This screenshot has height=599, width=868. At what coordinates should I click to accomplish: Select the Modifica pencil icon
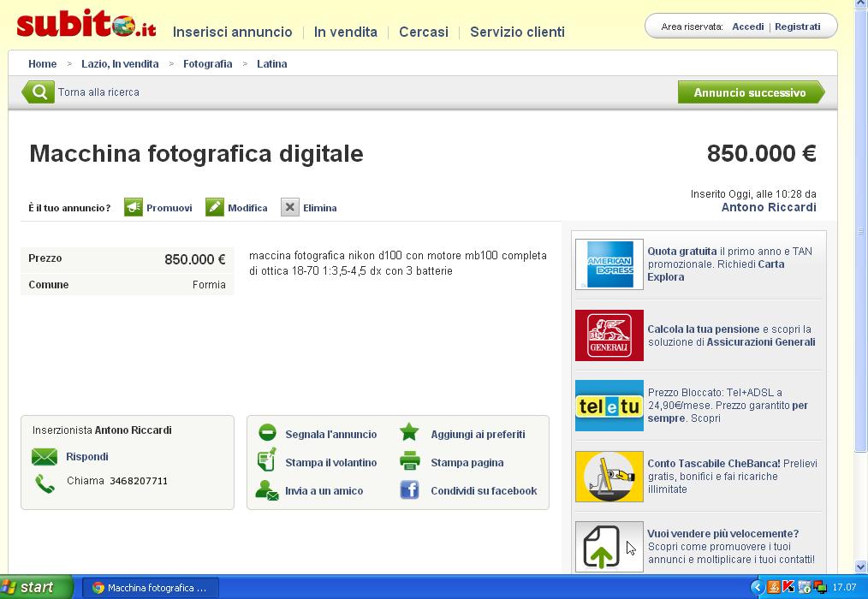215,207
